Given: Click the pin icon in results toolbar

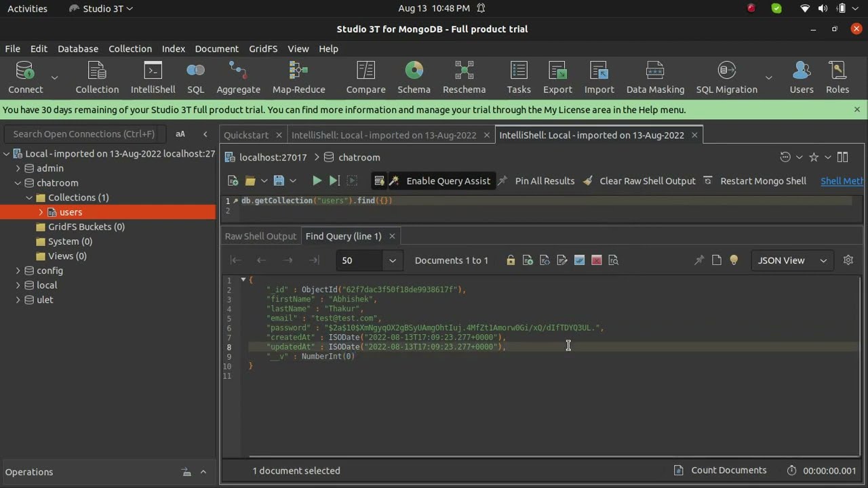Looking at the screenshot, I should 699,260.
